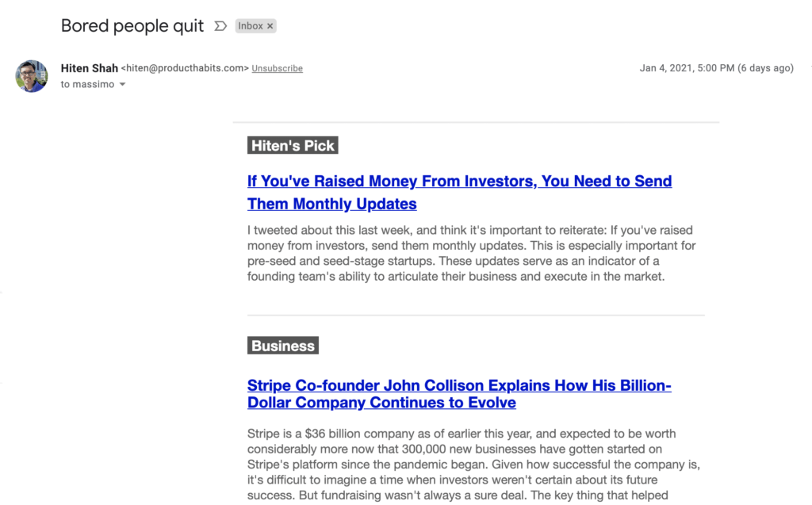Select the Business section badge
812x505 pixels.
(283, 346)
